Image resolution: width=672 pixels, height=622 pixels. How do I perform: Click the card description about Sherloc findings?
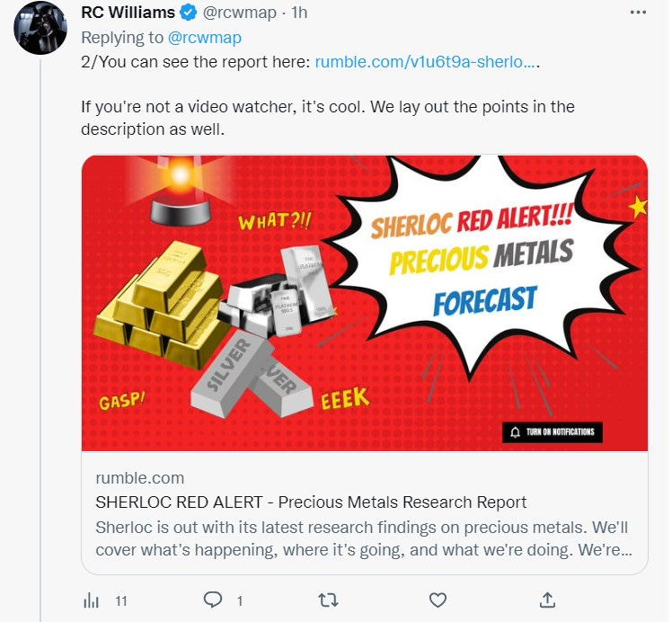364,538
